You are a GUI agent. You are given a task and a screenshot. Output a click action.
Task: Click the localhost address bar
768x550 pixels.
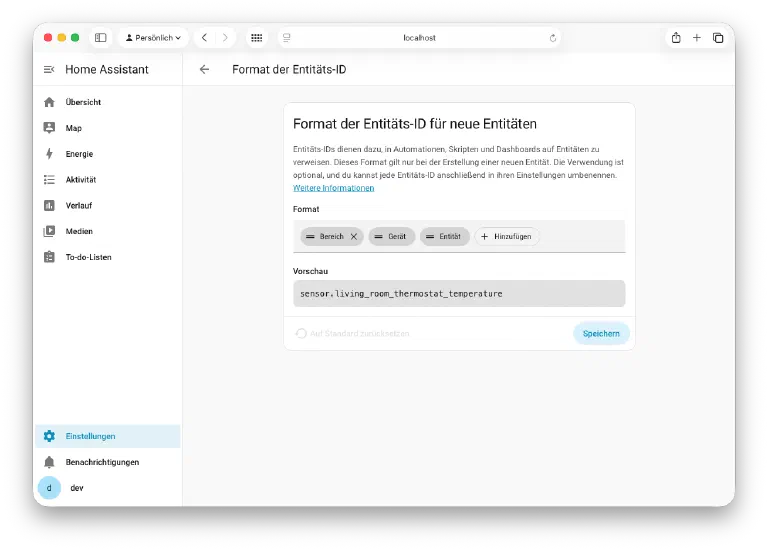click(419, 38)
